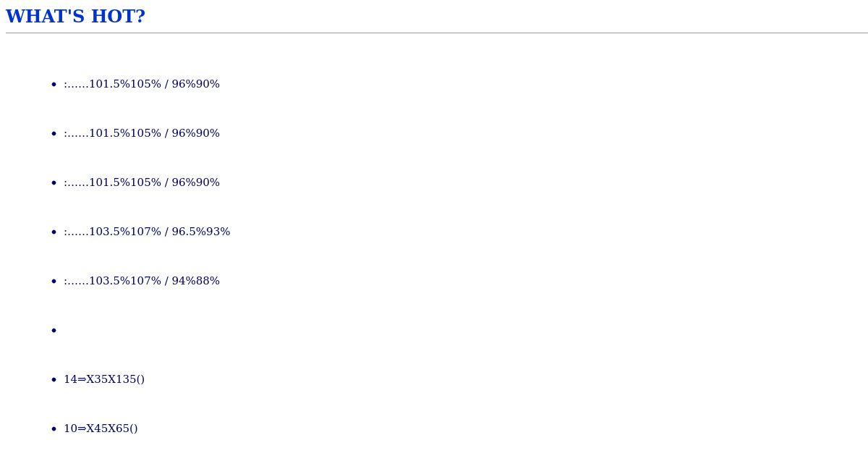Click the bullet before the 96.5%93% entry
868x456 pixels.
54,232
